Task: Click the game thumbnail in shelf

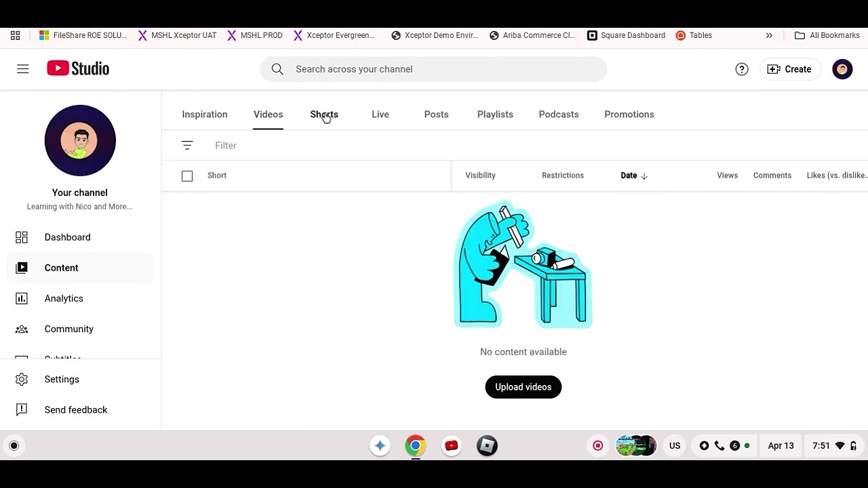Action: tap(636, 446)
